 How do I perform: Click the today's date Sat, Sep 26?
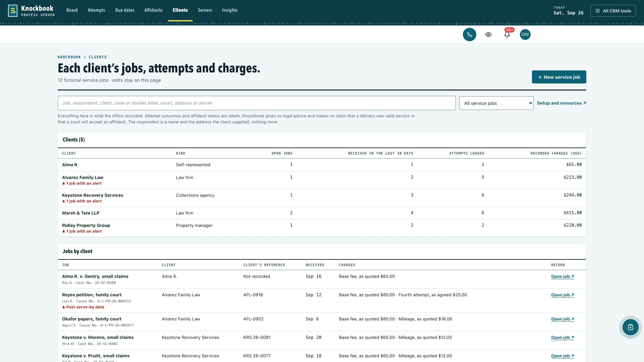pos(568,13)
